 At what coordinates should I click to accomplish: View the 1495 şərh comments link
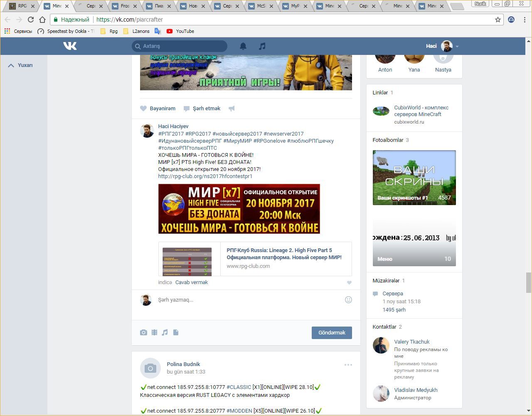pos(394,310)
